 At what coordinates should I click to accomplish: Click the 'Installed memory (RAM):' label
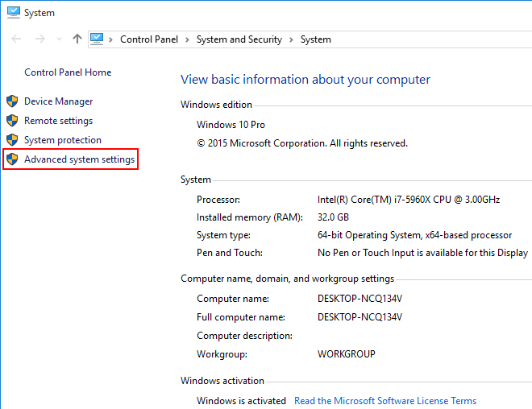[250, 217]
